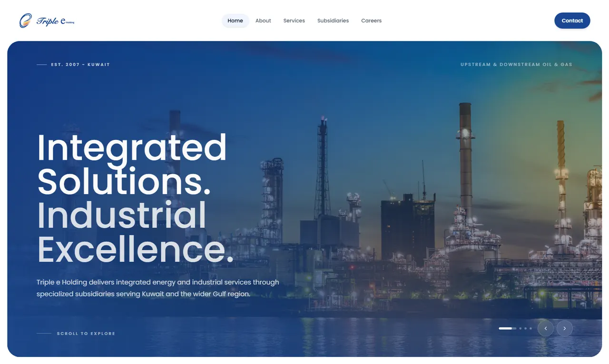Click the Triple e Holding logo

(x=47, y=20)
